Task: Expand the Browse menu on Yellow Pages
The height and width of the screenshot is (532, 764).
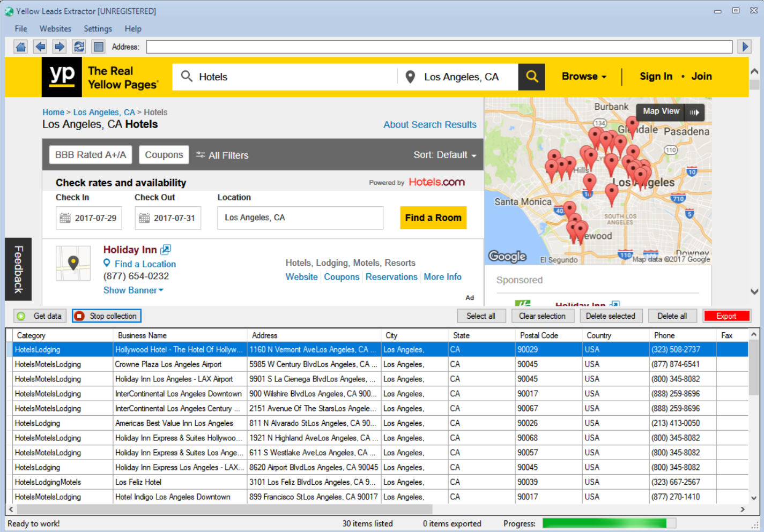Action: (x=583, y=76)
